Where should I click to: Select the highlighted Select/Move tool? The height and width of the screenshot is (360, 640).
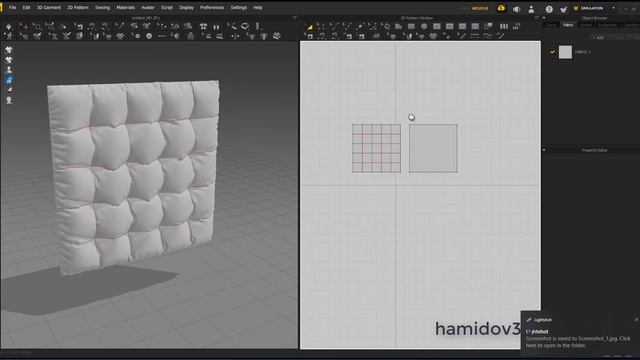point(24,26)
